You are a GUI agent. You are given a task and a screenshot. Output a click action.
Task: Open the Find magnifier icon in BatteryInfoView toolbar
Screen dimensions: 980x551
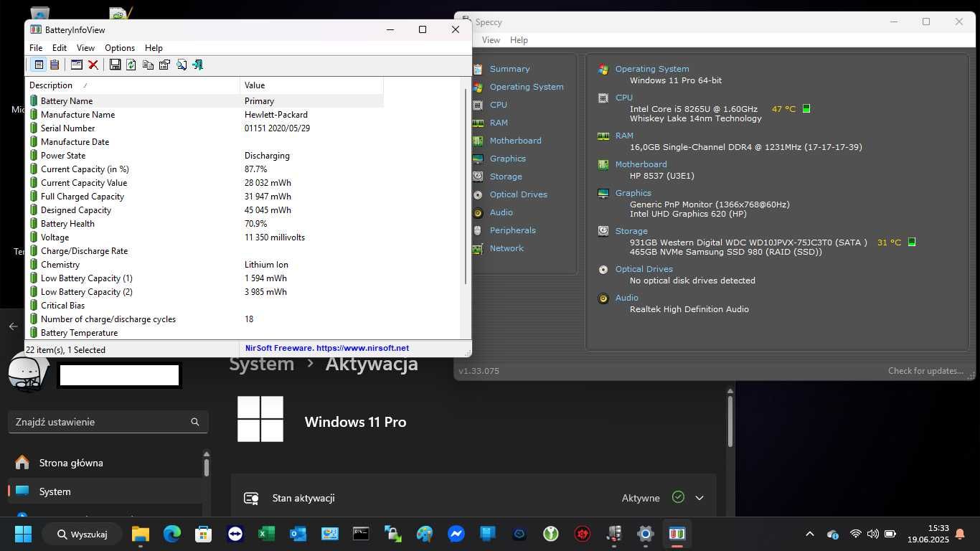182,65
